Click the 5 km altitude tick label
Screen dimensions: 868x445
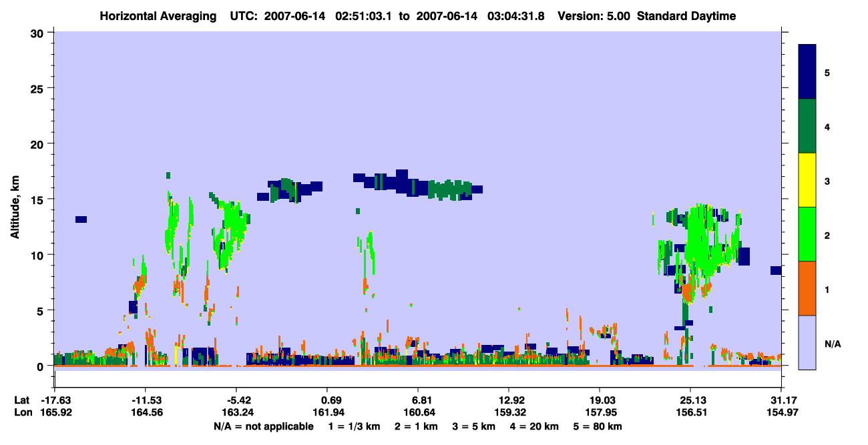[41, 310]
